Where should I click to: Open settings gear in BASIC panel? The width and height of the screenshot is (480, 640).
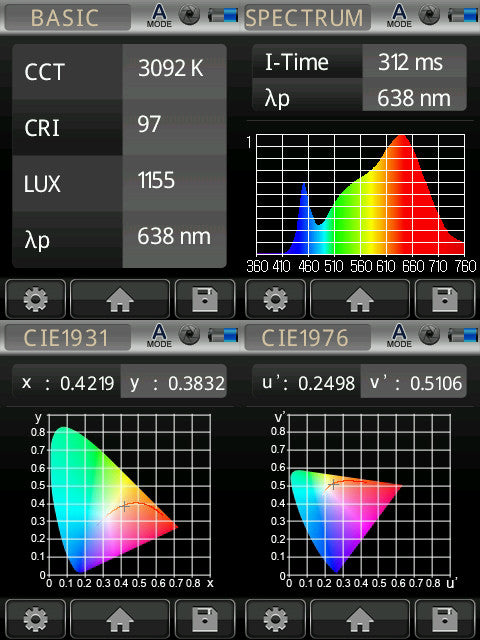(36, 299)
